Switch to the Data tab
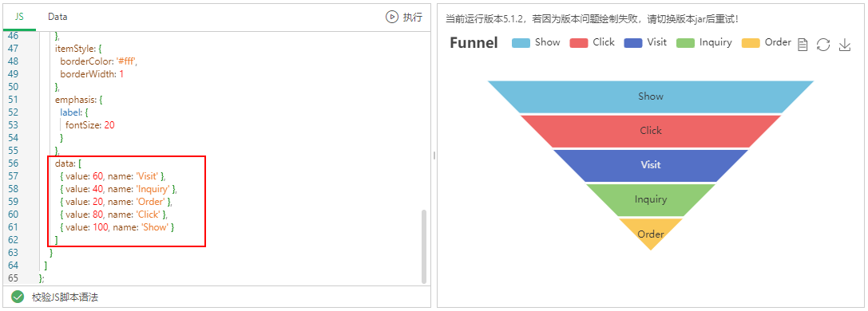Image resolution: width=868 pixels, height=311 pixels. click(57, 17)
